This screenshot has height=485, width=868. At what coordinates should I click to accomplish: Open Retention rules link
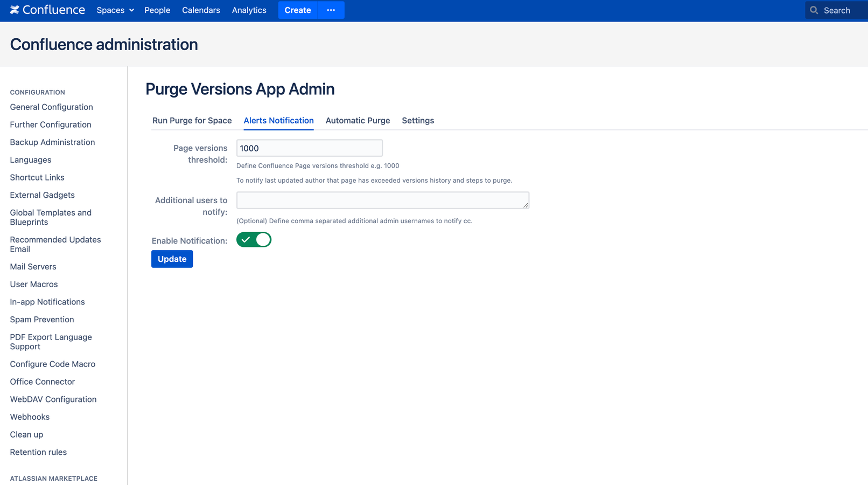(x=38, y=452)
